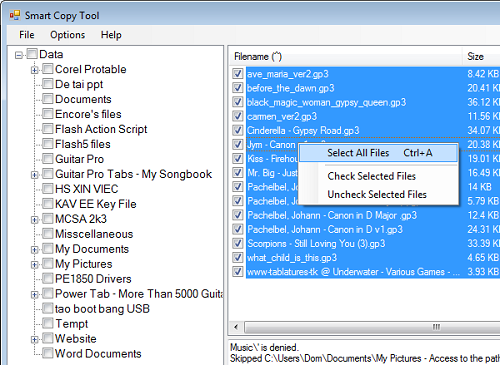Open the File menu

(x=27, y=35)
